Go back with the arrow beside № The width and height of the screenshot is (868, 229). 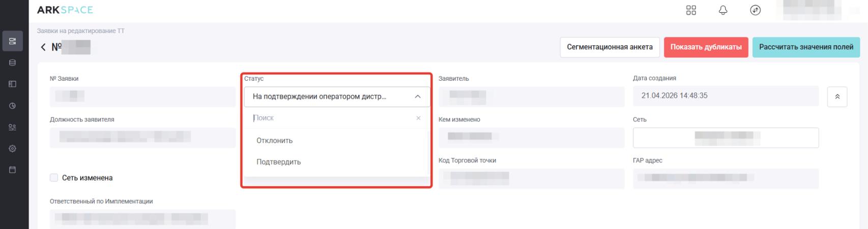[x=43, y=47]
